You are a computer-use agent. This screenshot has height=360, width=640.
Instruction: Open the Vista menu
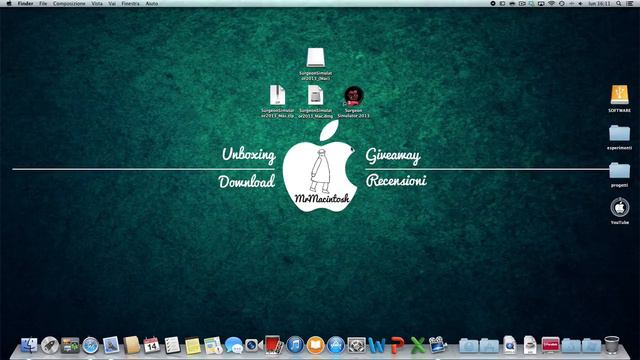pos(97,3)
